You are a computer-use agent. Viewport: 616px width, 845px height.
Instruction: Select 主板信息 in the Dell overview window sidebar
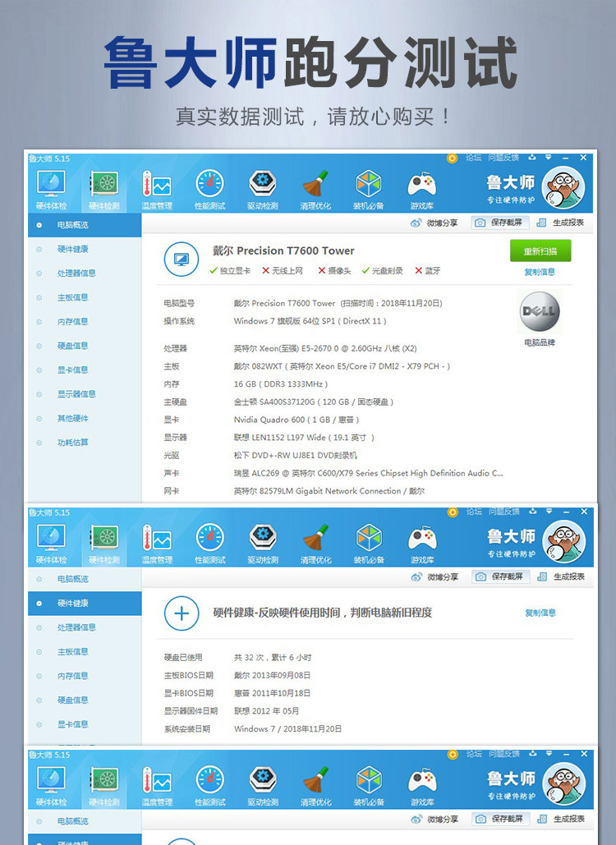[x=85, y=297]
